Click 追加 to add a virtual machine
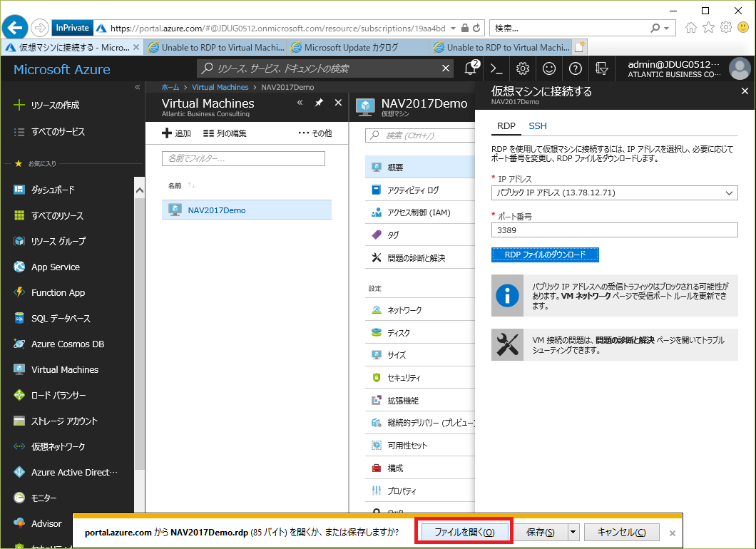 click(176, 133)
